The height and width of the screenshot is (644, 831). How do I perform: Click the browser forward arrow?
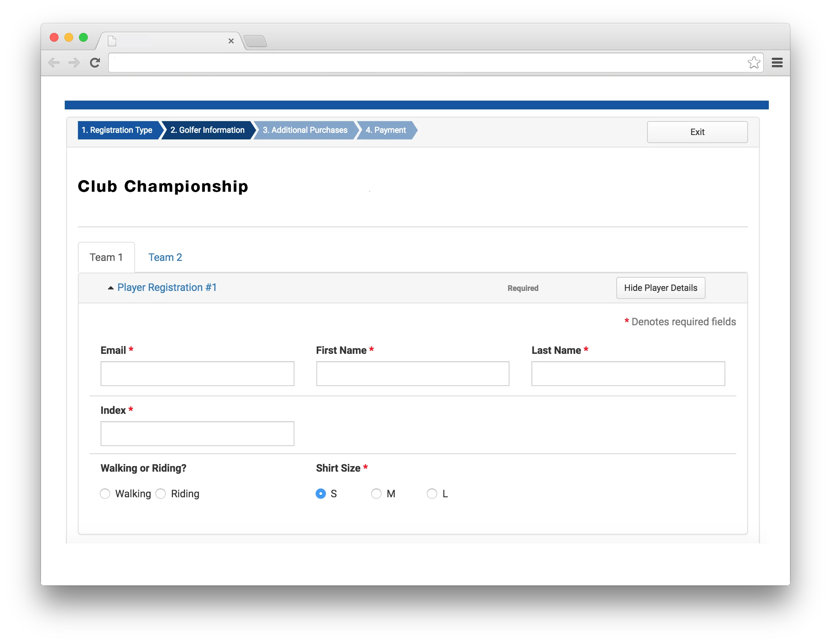(74, 63)
